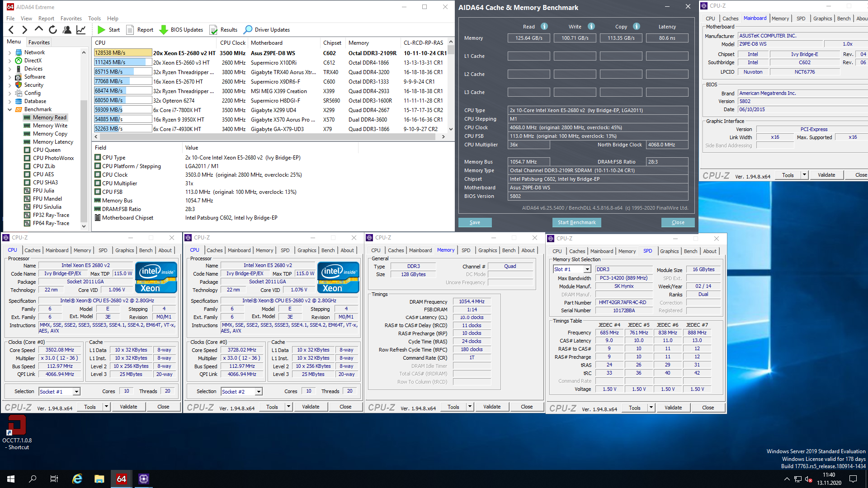
Task: Open Graphics tab in SPD CPU-Z window
Action: tap(669, 251)
